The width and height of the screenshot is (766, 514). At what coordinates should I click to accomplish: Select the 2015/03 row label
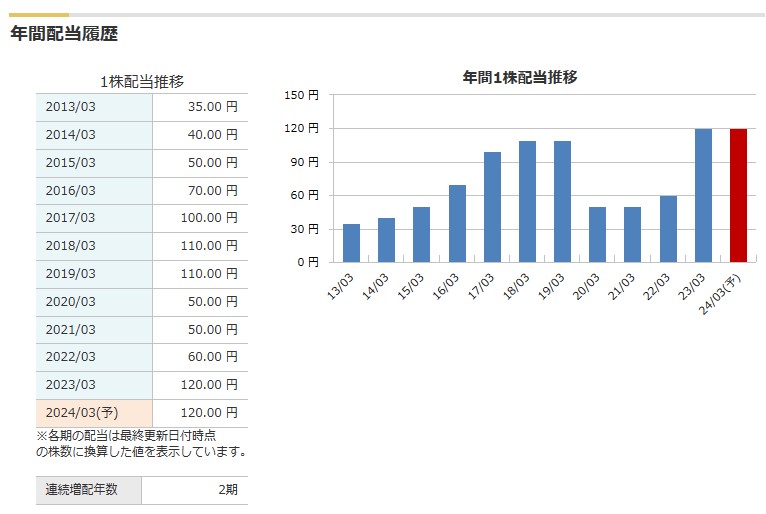(70, 162)
